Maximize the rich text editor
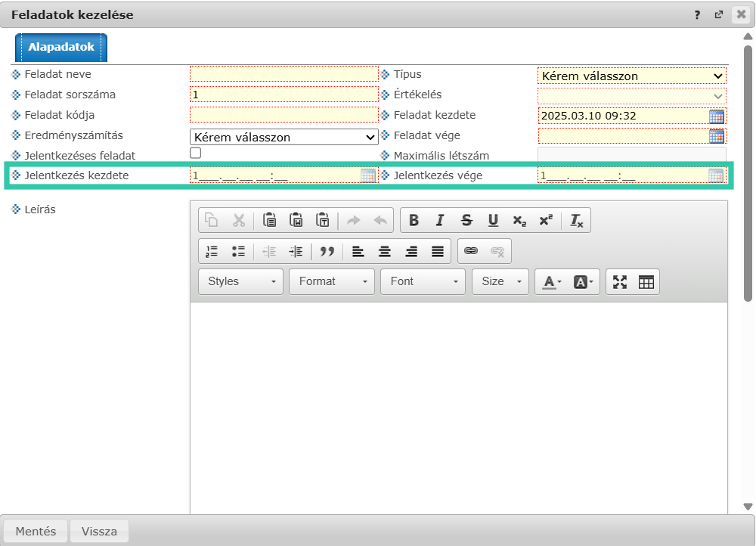Image resolution: width=756 pixels, height=546 pixels. pyautogui.click(x=620, y=281)
